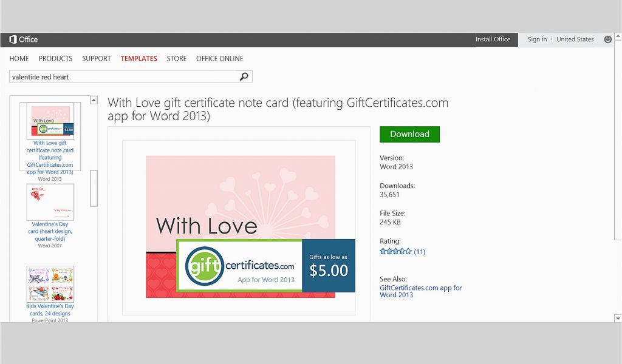The image size is (622, 364).
Task: Open the PRODUCTS menu
Action: pyautogui.click(x=55, y=59)
